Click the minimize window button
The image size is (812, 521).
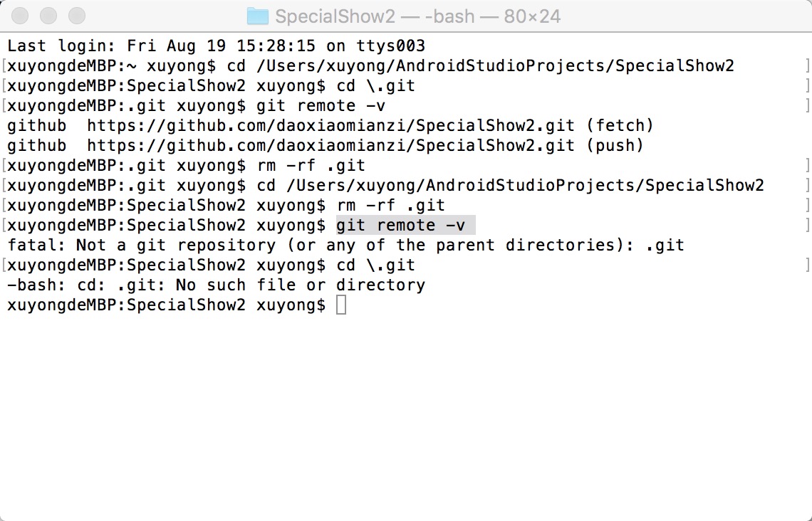(48, 16)
